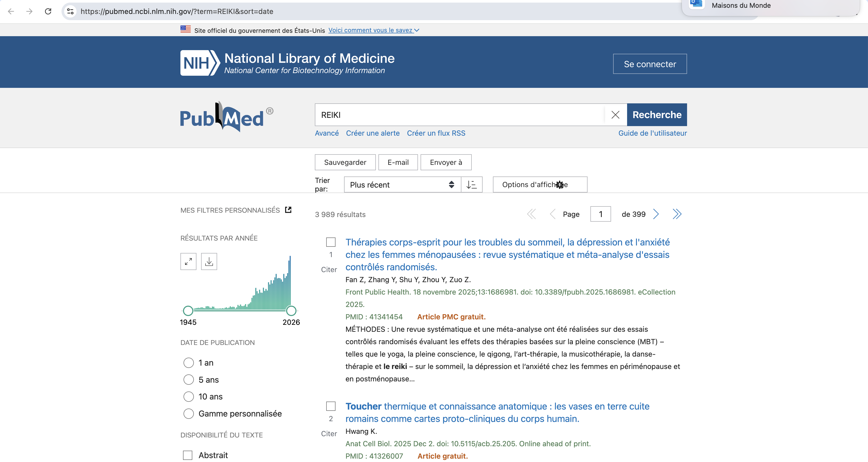Go to the previous results page
The image size is (868, 462).
coord(552,214)
